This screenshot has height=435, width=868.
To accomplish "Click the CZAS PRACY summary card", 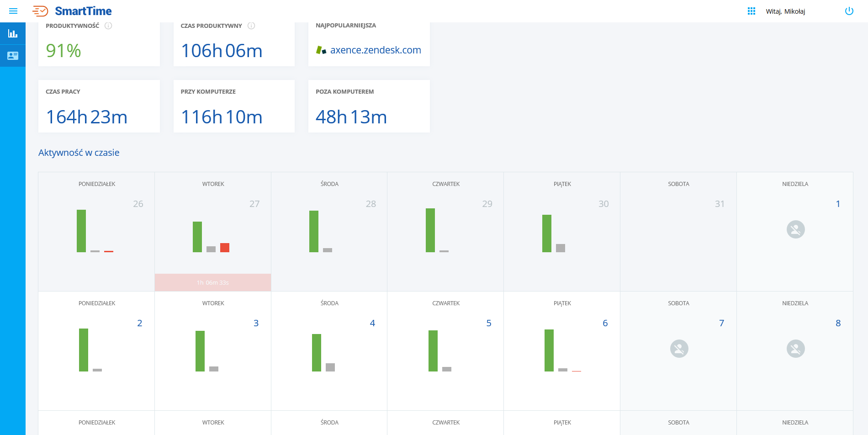I will click(x=99, y=106).
